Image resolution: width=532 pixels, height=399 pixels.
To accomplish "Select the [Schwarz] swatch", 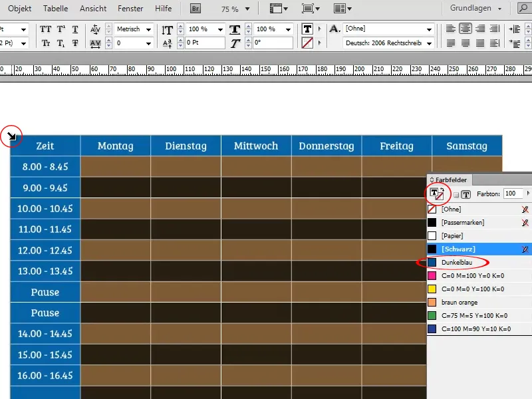I will point(479,249).
